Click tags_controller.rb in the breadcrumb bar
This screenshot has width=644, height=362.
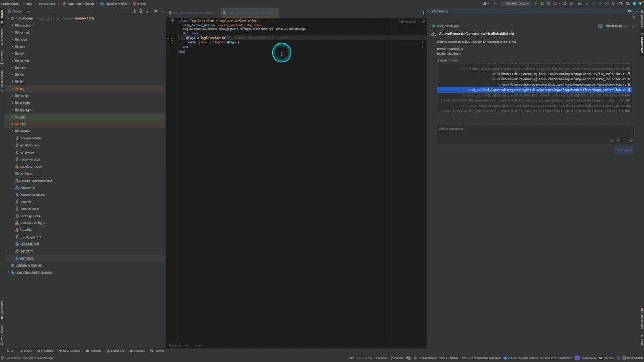tap(79, 4)
